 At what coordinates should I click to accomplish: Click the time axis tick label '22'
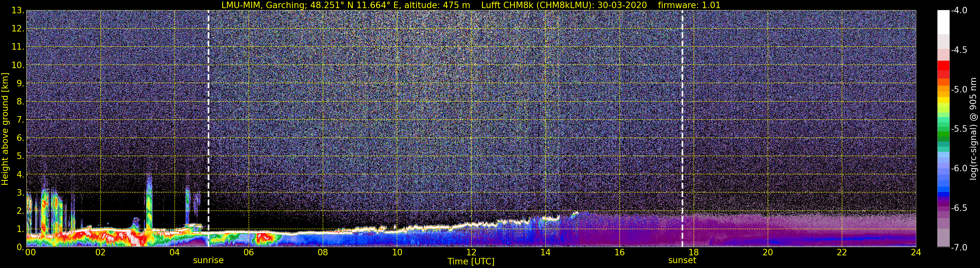point(842,252)
